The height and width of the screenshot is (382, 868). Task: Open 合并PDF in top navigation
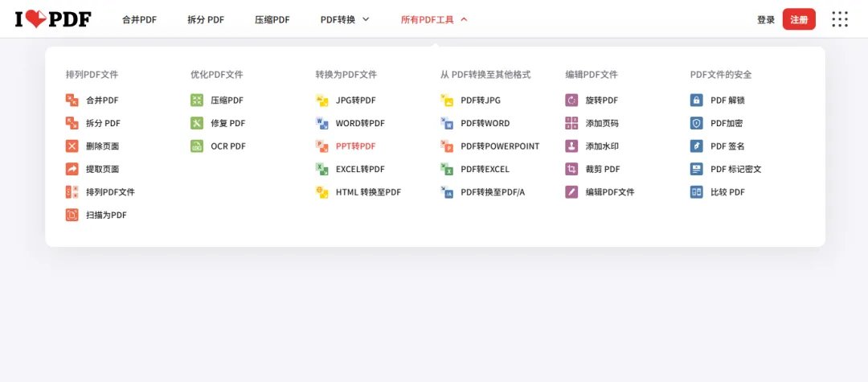(140, 20)
